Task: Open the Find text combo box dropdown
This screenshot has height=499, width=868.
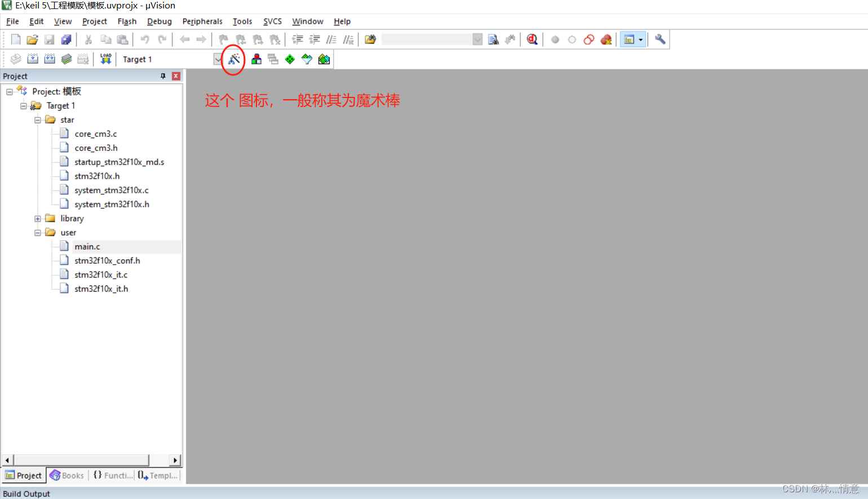Action: 477,39
